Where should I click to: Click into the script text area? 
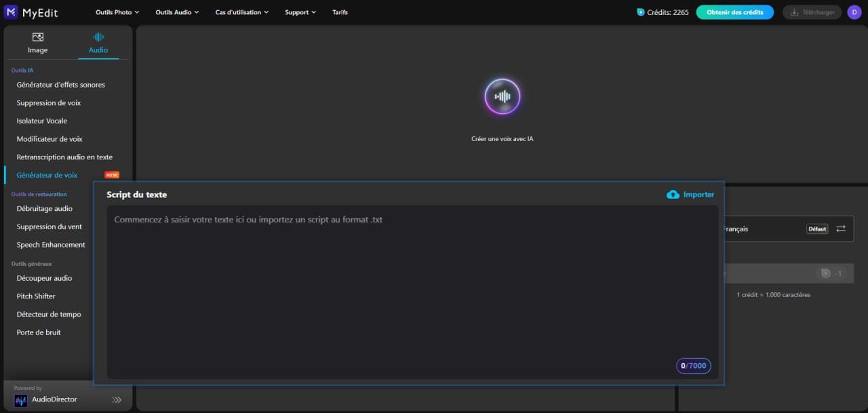(x=412, y=292)
